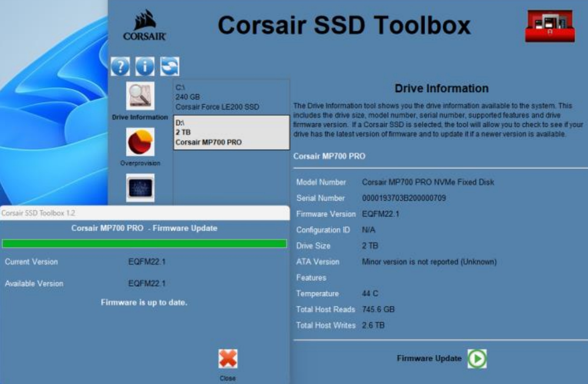This screenshot has width=588, height=384.
Task: Click the green firmware progress bar
Action: pos(144,243)
